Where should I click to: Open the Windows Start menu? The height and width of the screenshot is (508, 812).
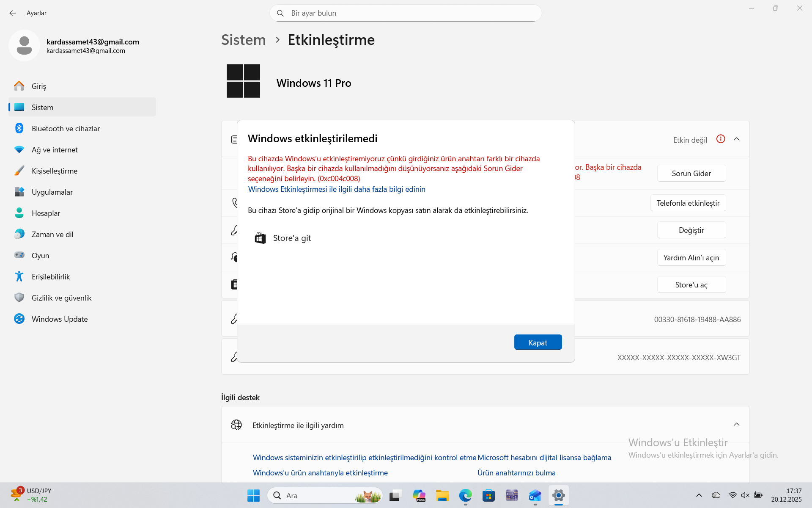253,495
